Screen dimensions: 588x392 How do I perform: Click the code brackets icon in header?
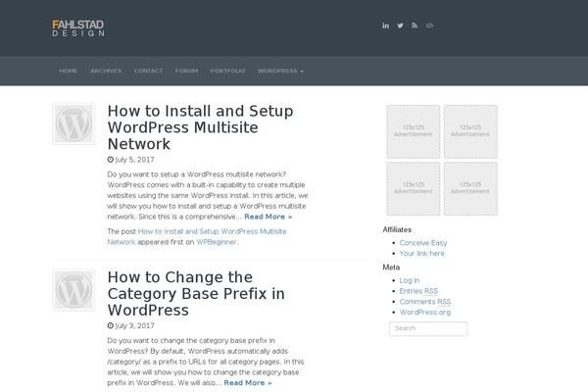pos(429,25)
